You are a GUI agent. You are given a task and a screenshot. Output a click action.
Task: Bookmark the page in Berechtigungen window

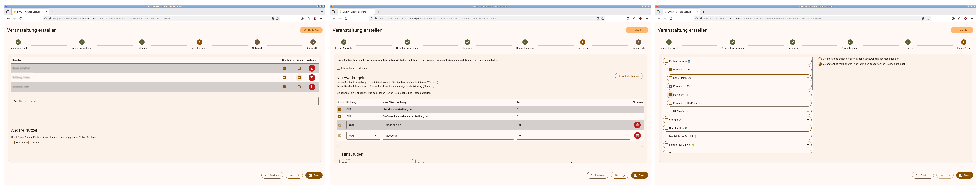[x=277, y=19]
